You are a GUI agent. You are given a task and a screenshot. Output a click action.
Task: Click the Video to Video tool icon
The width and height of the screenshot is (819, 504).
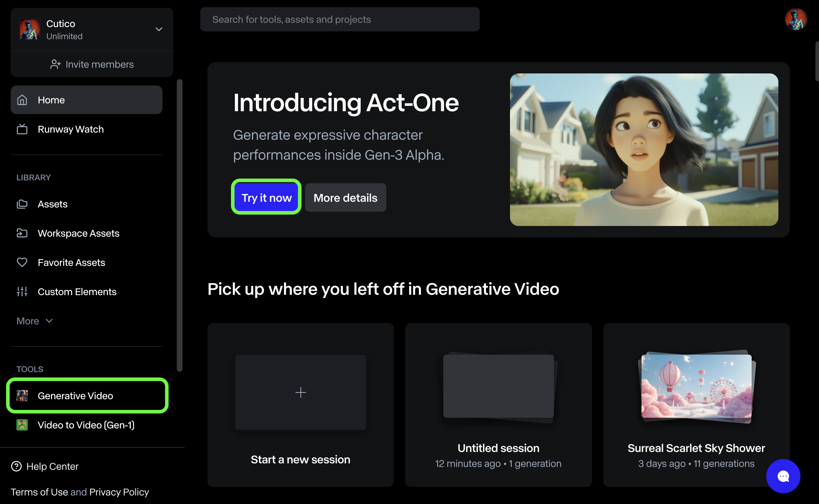pos(22,425)
